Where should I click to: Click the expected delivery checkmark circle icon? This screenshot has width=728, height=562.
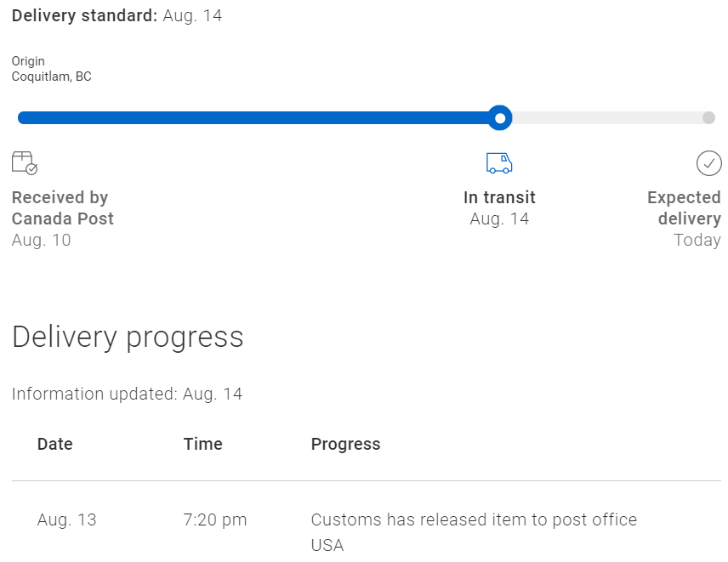point(709,163)
